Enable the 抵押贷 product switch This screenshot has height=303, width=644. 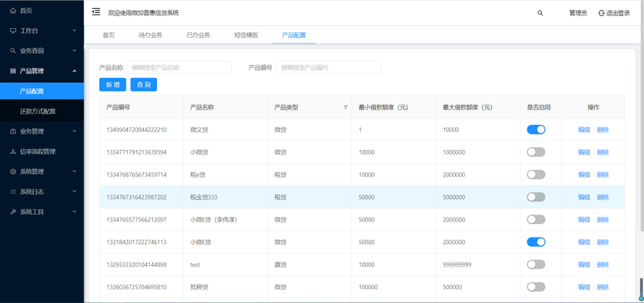pos(536,287)
